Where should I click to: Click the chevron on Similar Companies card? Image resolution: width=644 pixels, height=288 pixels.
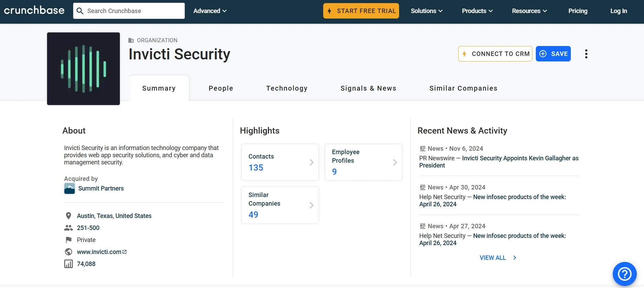[x=312, y=205]
